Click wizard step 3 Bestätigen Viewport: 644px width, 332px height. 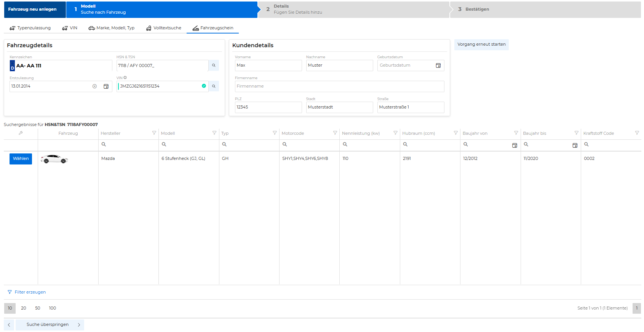point(545,10)
